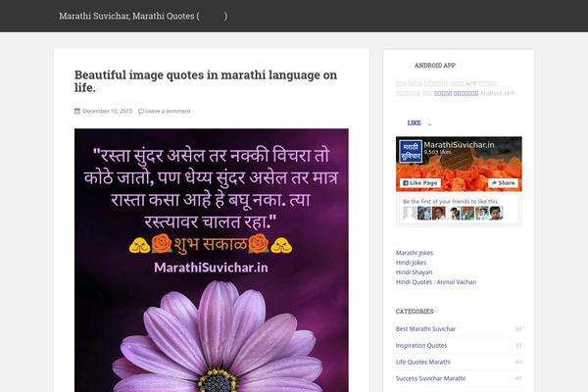
Task: Select the Best Marathi Suvichar category
Action: pyautogui.click(x=425, y=329)
